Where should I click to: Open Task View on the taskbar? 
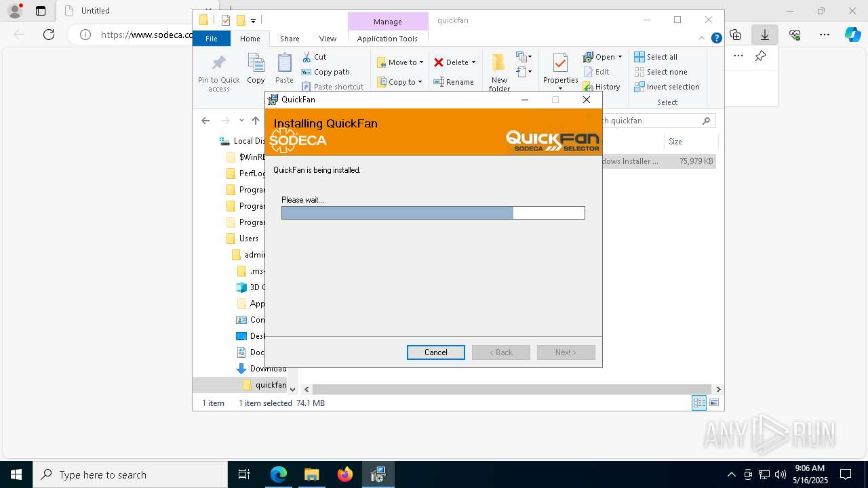point(244,474)
